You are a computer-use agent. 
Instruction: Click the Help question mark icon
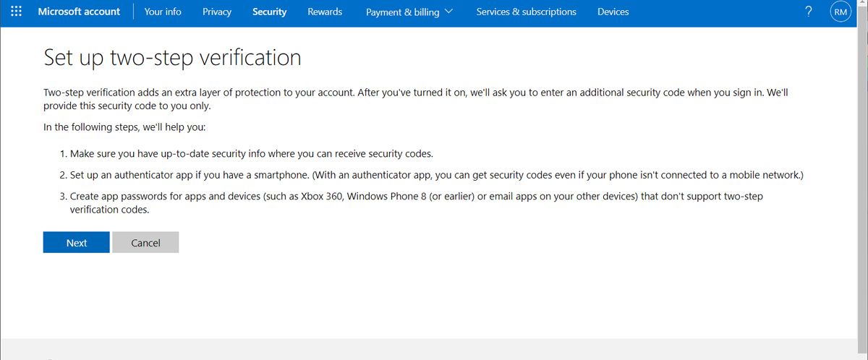tap(809, 12)
